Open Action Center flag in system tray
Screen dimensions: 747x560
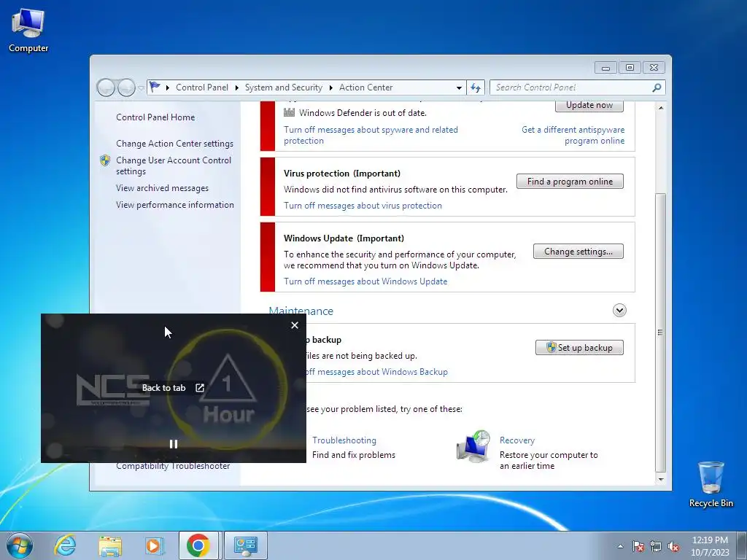[638, 546]
